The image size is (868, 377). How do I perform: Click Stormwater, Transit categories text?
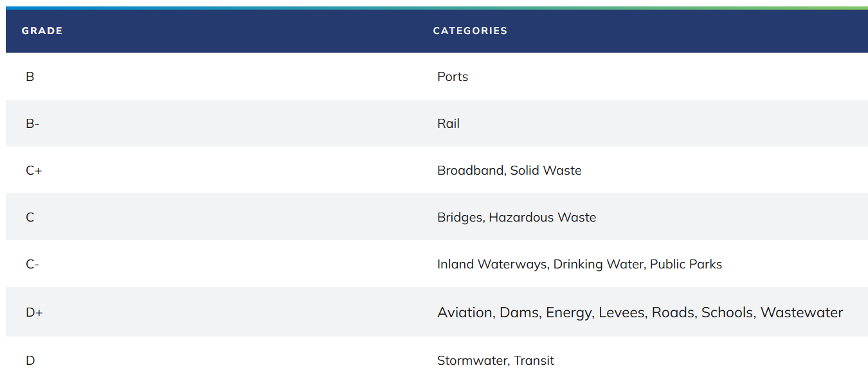(x=496, y=360)
